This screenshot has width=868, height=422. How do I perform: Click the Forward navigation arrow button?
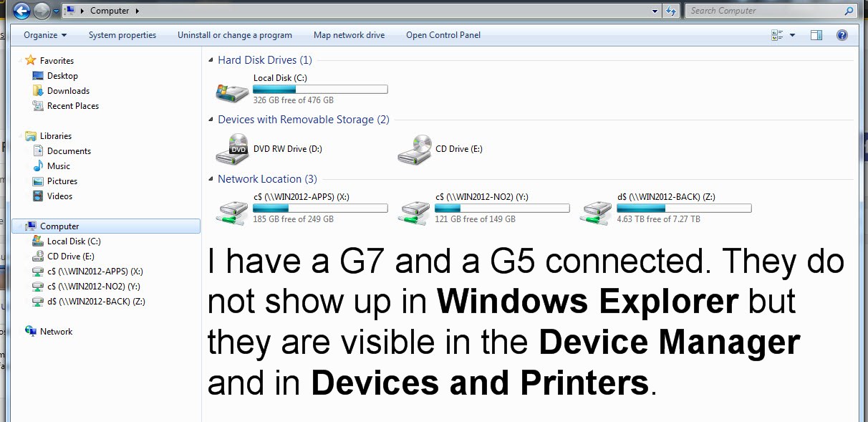42,11
